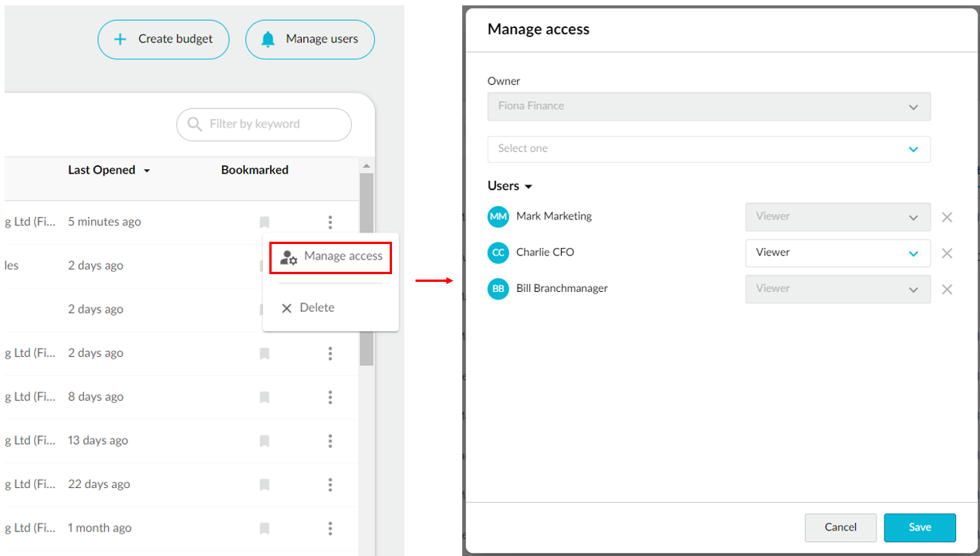Remove Mark Marketing from access list

[x=947, y=217]
